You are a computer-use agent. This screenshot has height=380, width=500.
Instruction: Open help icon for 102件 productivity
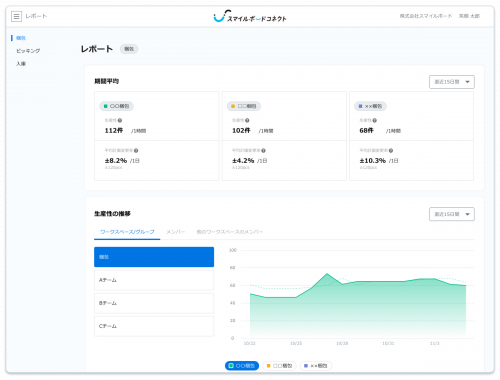247,120
